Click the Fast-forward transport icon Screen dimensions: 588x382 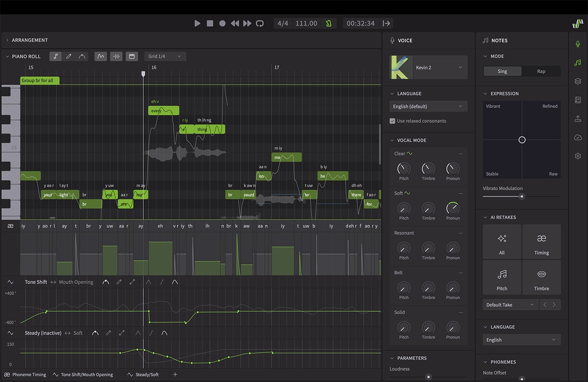click(x=247, y=23)
